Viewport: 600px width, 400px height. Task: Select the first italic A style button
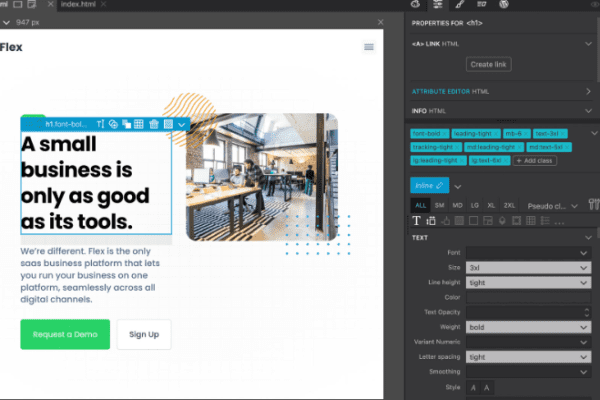[x=473, y=388]
